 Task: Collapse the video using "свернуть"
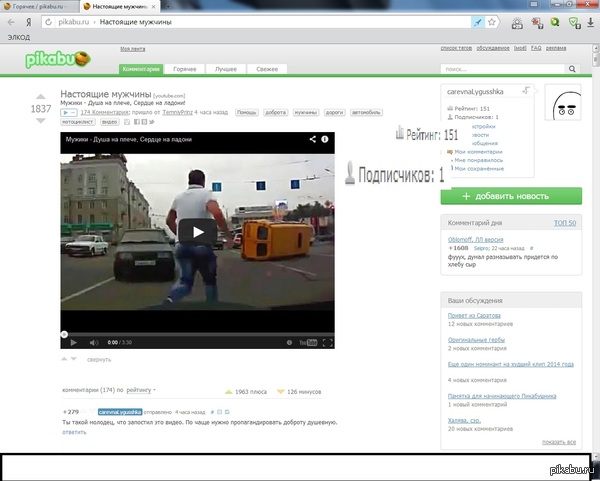(x=97, y=359)
